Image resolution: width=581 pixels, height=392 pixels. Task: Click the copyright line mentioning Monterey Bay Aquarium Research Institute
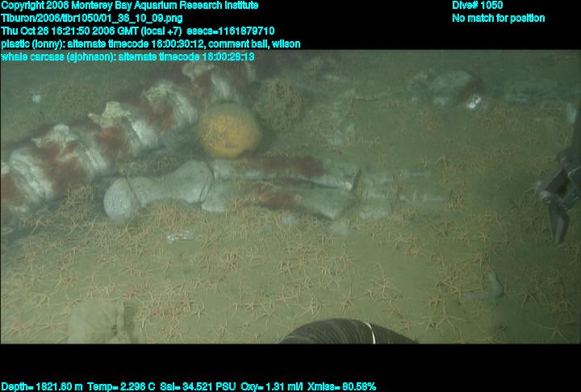(x=130, y=6)
